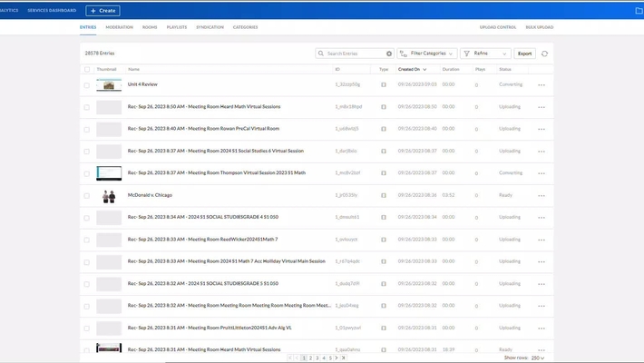Go to page 2 of entries

pos(310,358)
